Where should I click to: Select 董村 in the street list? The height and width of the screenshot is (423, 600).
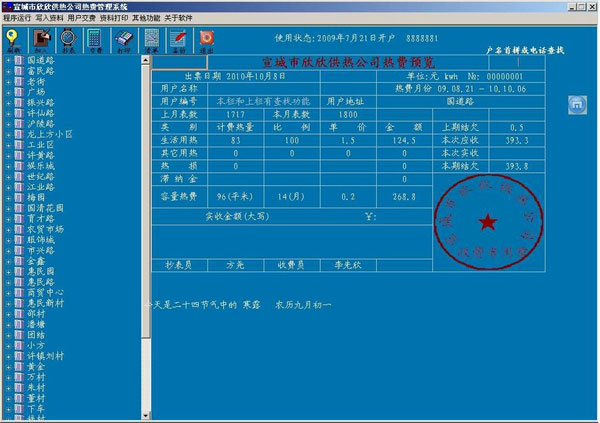36,399
